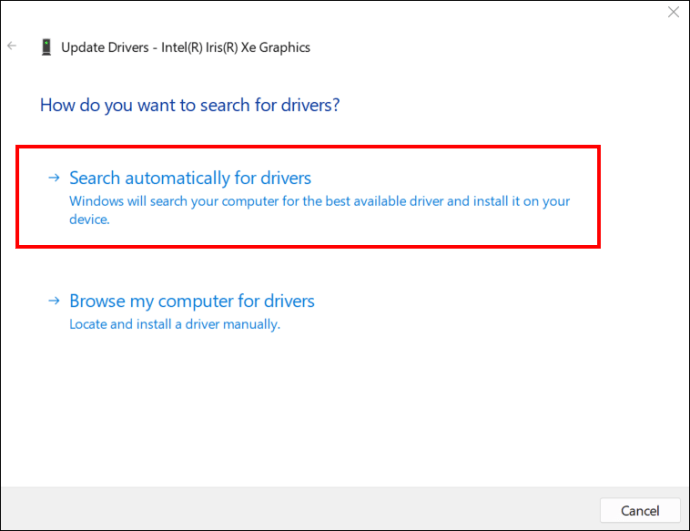Image resolution: width=690 pixels, height=531 pixels.
Task: Select "Search automatically for drivers"
Action: (190, 178)
